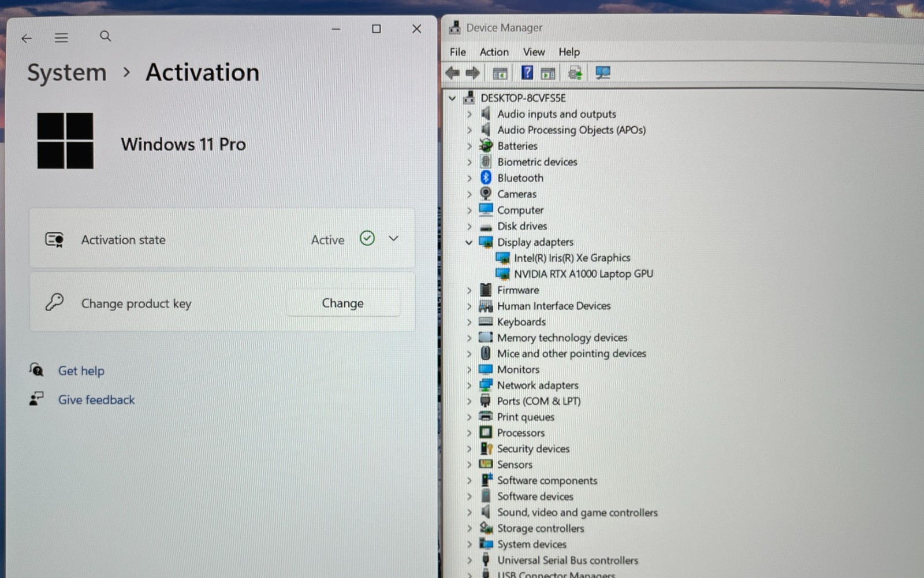The image size is (924, 578).
Task: Select NVIDIA RTX A1000 Laptop GPU device
Action: click(583, 274)
